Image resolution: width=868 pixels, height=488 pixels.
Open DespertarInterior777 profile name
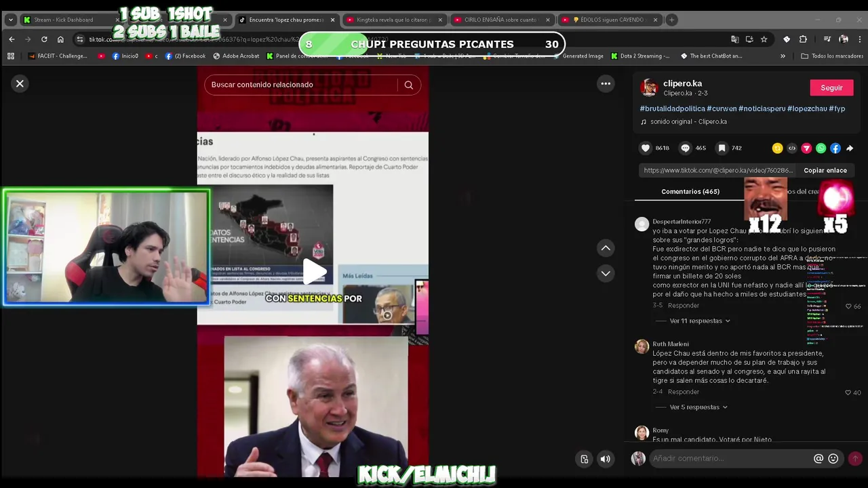[x=682, y=222]
